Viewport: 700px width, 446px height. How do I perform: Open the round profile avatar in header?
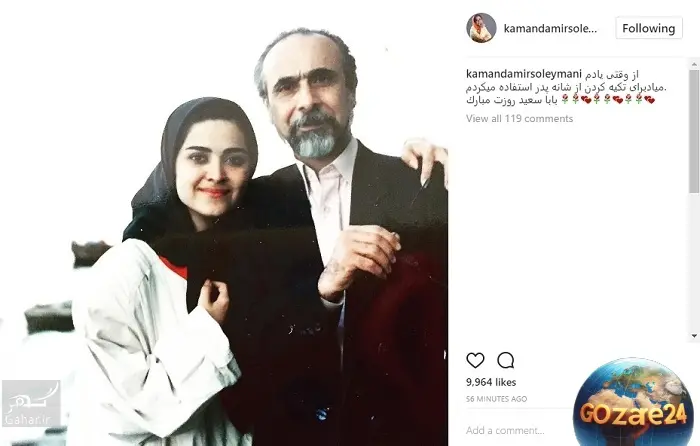(x=481, y=28)
